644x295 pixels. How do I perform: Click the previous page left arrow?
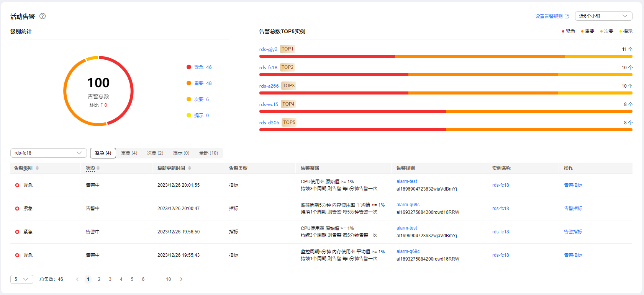[77, 279]
